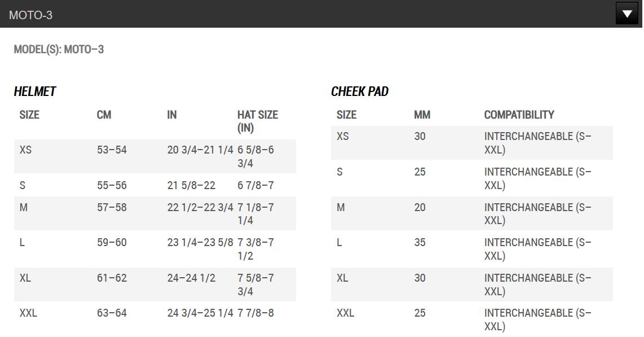Select the L hat size 7 3/8–7 1/2
This screenshot has width=644, height=337.
[255, 249]
